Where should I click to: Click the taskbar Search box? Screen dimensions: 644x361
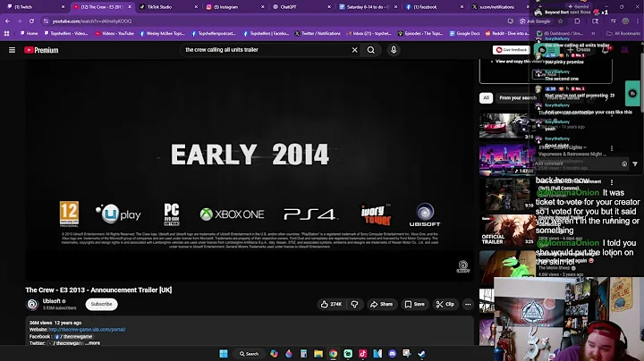click(x=249, y=354)
